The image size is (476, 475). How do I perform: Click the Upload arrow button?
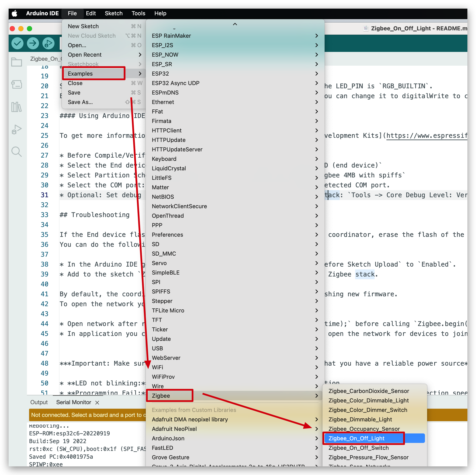[x=33, y=43]
